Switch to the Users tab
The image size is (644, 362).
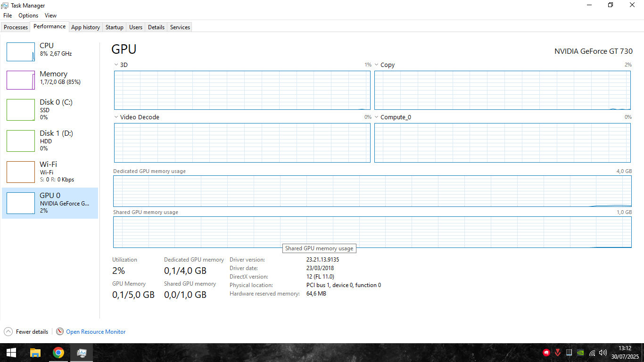tap(136, 27)
